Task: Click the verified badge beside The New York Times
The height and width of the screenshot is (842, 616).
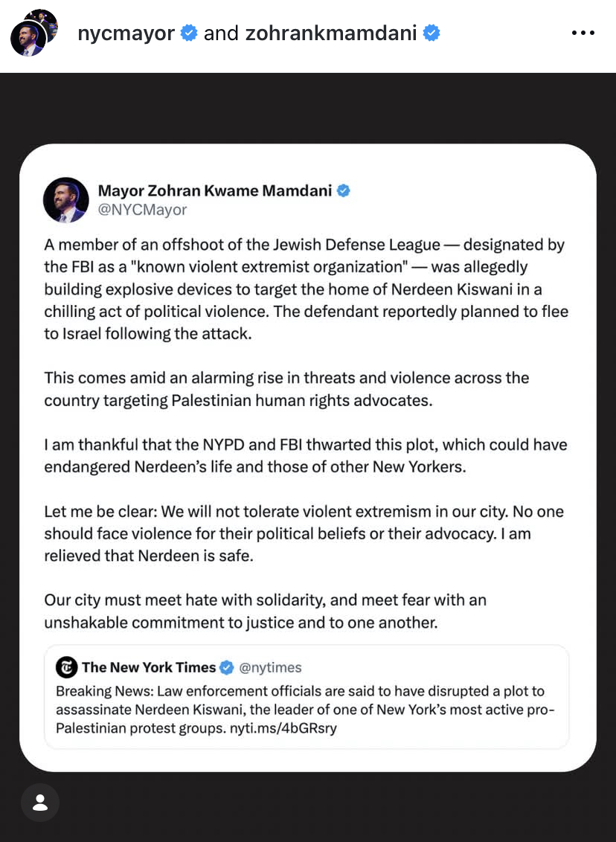Action: (227, 667)
